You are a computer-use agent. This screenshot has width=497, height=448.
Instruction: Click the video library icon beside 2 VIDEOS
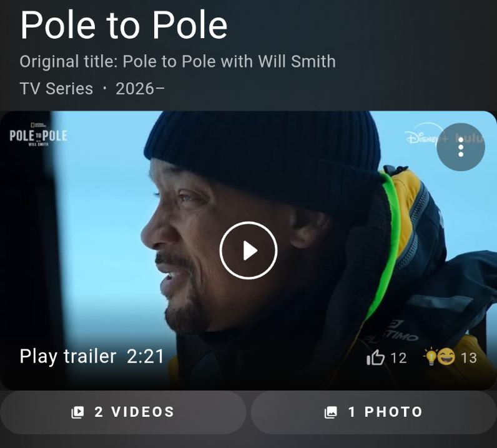pos(77,412)
